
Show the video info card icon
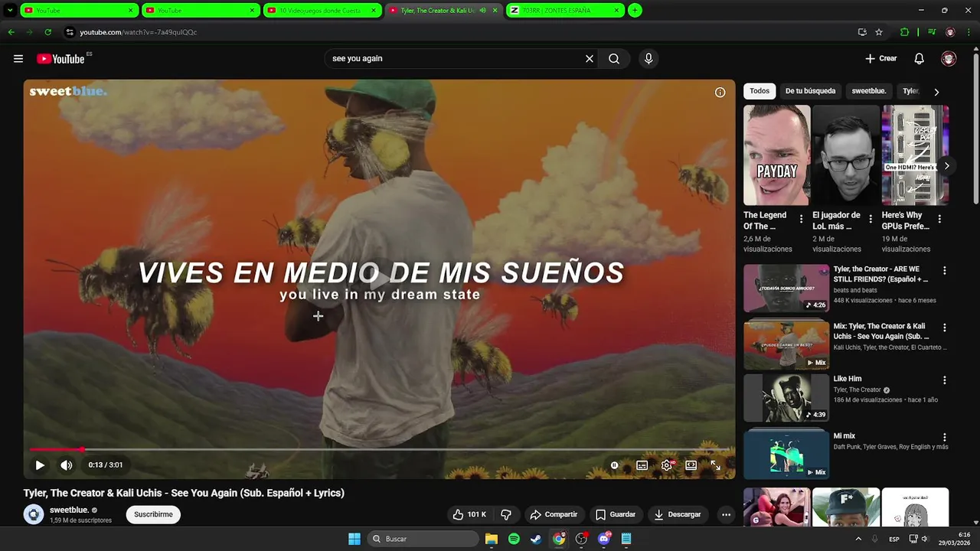[x=720, y=93]
